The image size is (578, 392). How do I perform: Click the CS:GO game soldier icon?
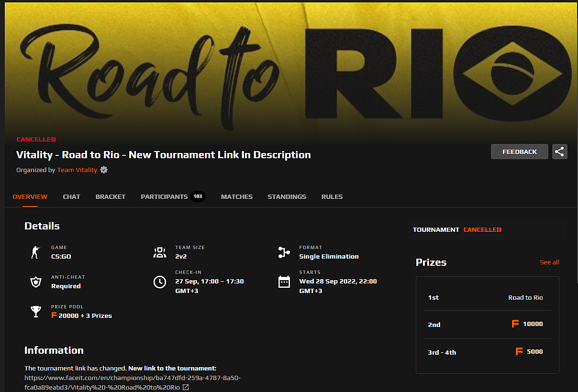point(35,252)
